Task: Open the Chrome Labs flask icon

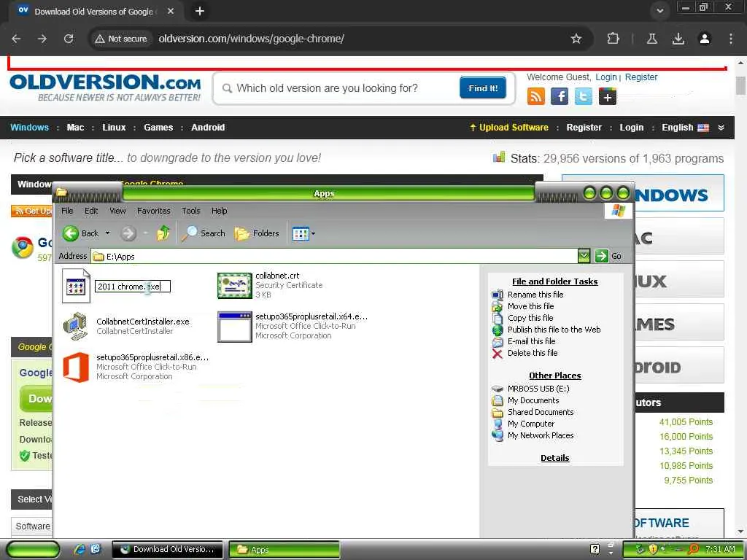Action: 652,39
